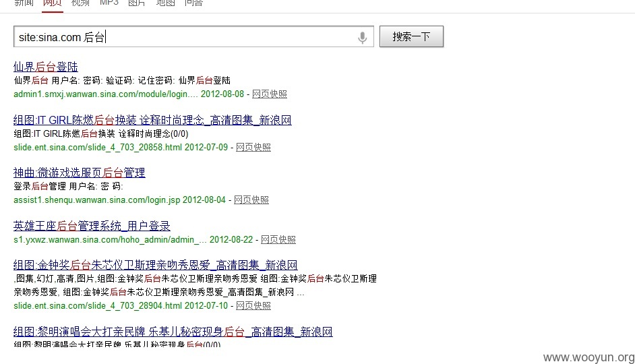Switch to the 图片 tab

[136, 3]
